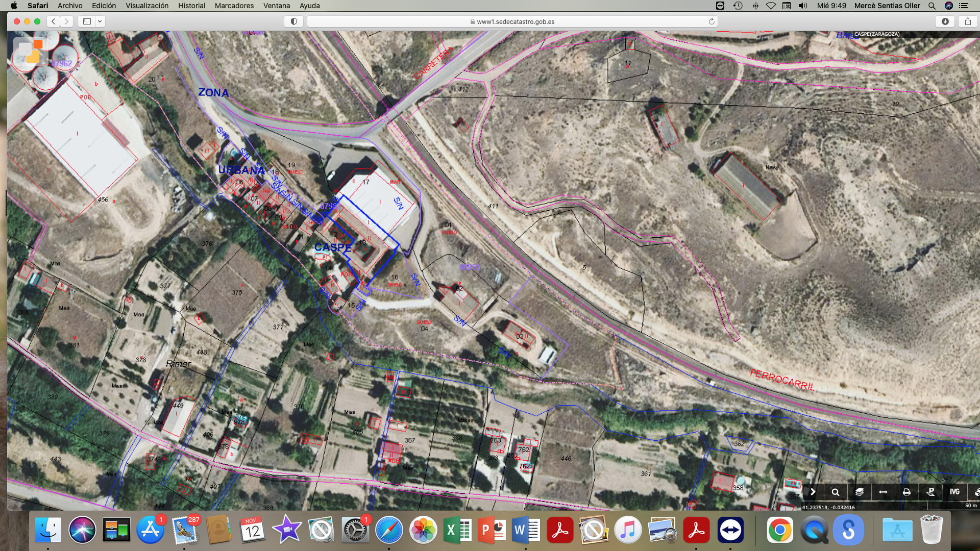
Task: Click the map print icon
Action: click(x=906, y=492)
